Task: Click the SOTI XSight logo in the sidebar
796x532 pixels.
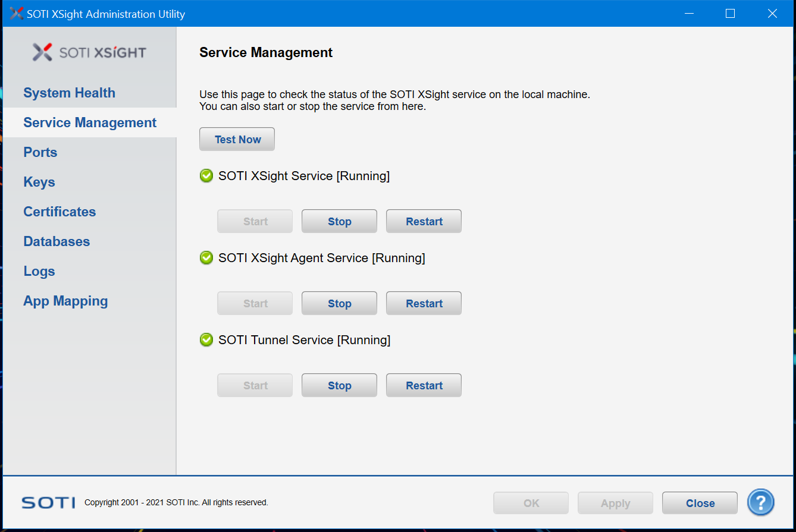Action: click(x=89, y=52)
